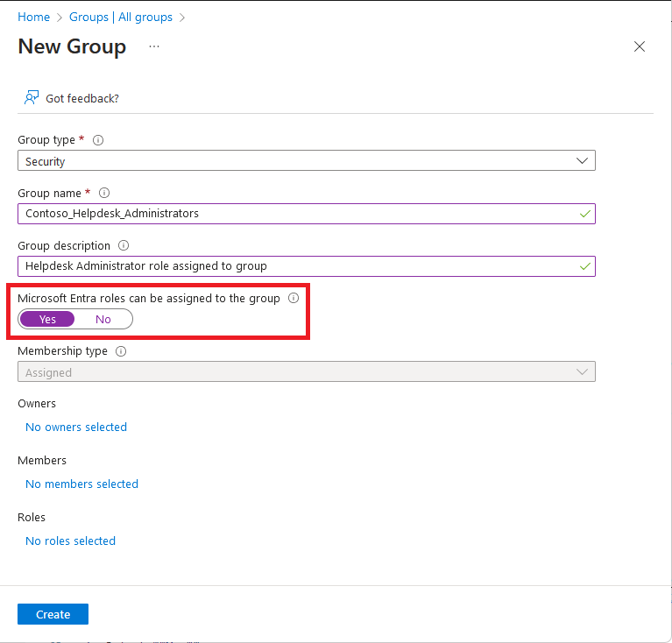Show info for Entra roles assignment setting
Screen dimensions: 672x643
294,298
